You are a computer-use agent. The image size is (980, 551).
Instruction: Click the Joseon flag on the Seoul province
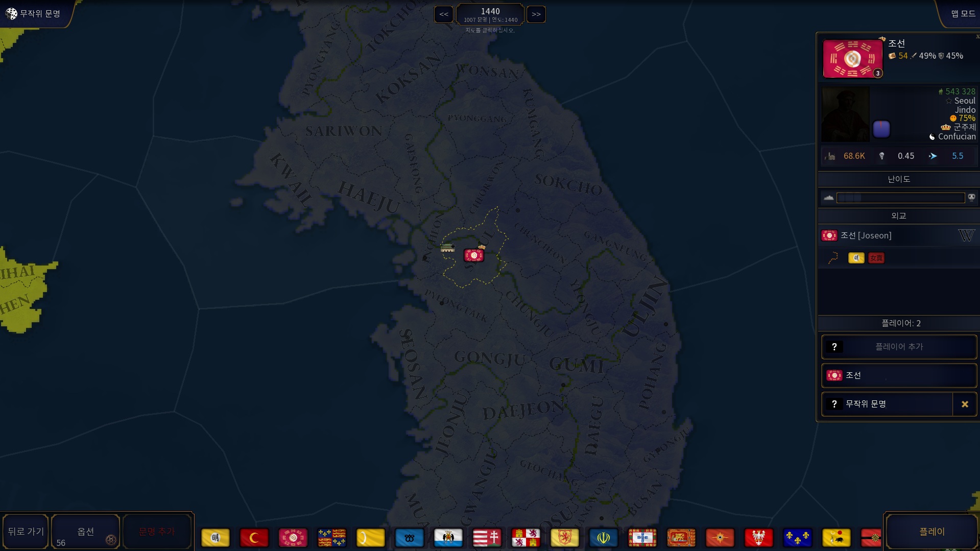click(473, 255)
